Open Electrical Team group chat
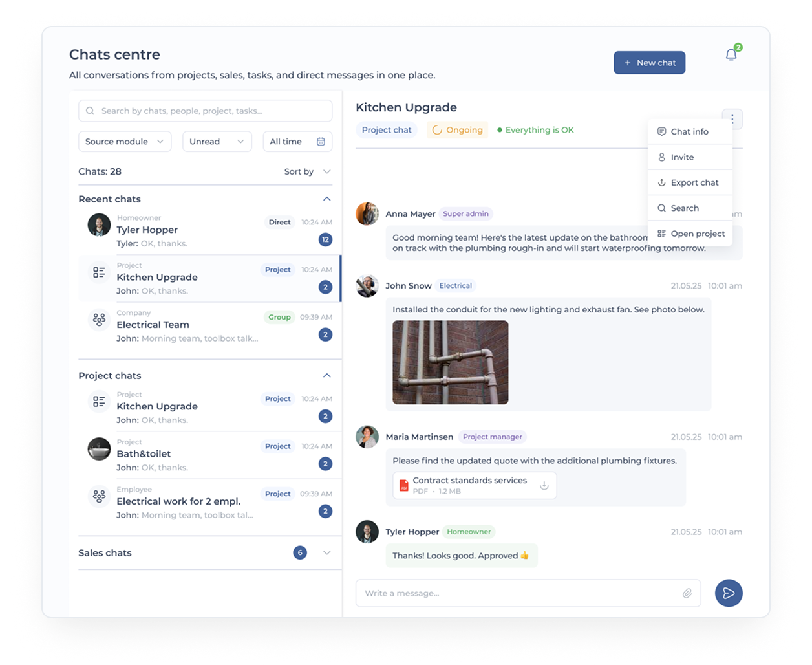This screenshot has height=665, width=812. [210, 325]
